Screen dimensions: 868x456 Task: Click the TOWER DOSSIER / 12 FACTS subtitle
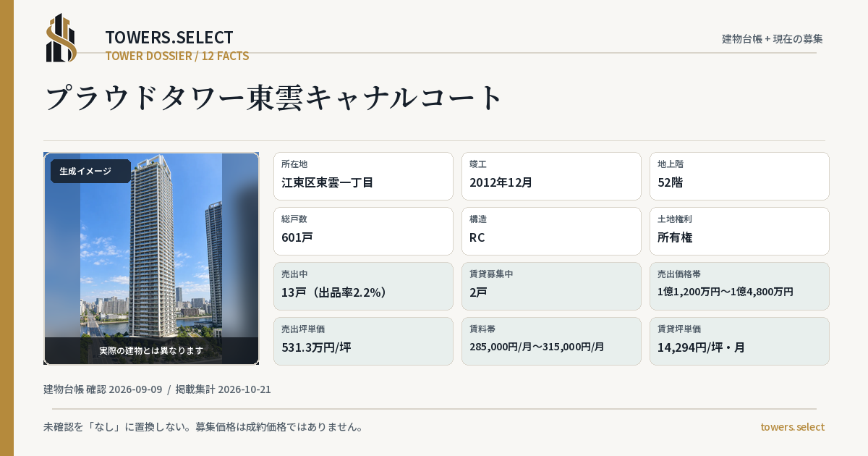pyautogui.click(x=177, y=56)
